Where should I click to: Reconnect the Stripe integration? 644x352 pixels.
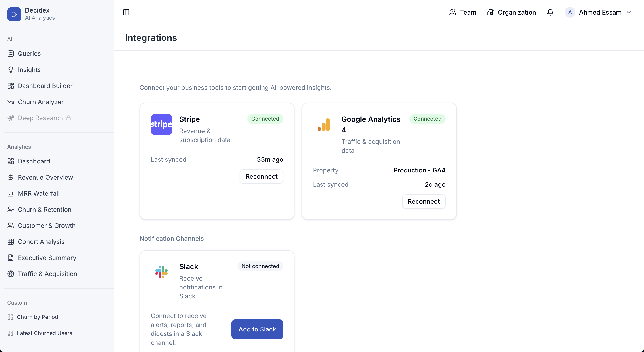pos(261,176)
